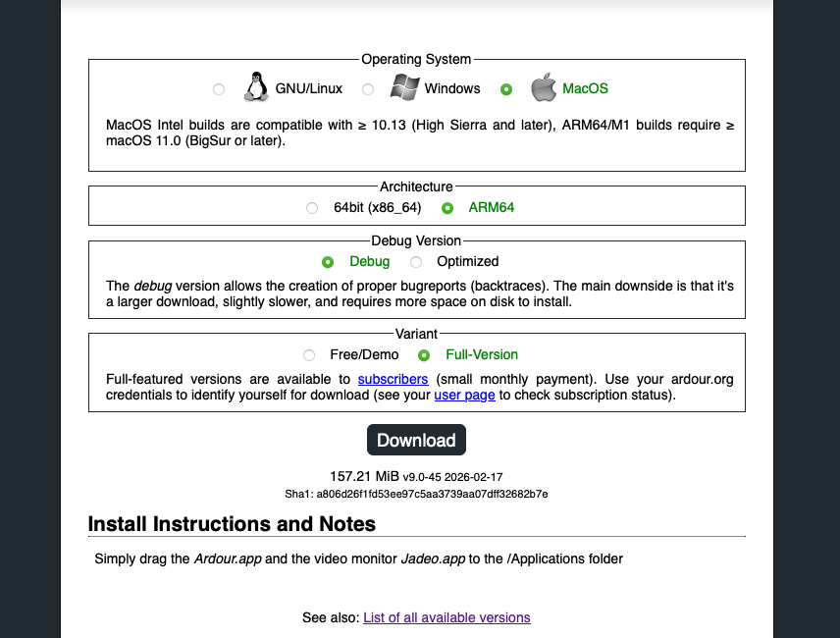Select the Windows radio button
The width and height of the screenshot is (840, 638).
[368, 89]
